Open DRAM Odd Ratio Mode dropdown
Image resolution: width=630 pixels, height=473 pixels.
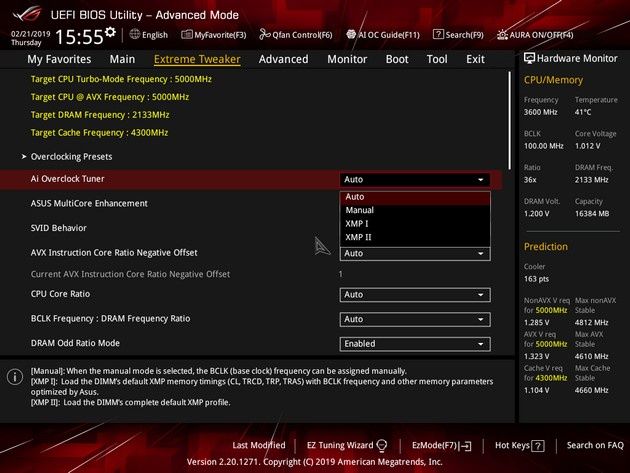pos(415,344)
